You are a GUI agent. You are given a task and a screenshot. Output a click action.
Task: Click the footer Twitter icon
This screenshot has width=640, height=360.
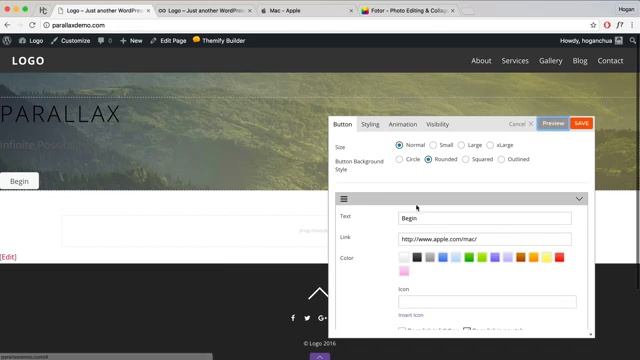click(x=307, y=318)
